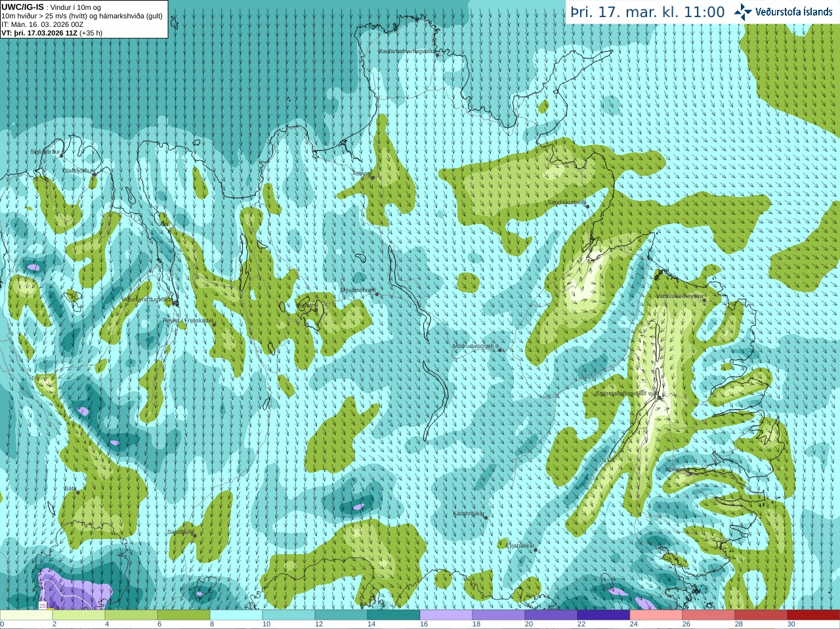Click the 14–16 m/s dark teal legend swatch
Screen dimensions: 840x629
pyautogui.click(x=394, y=615)
